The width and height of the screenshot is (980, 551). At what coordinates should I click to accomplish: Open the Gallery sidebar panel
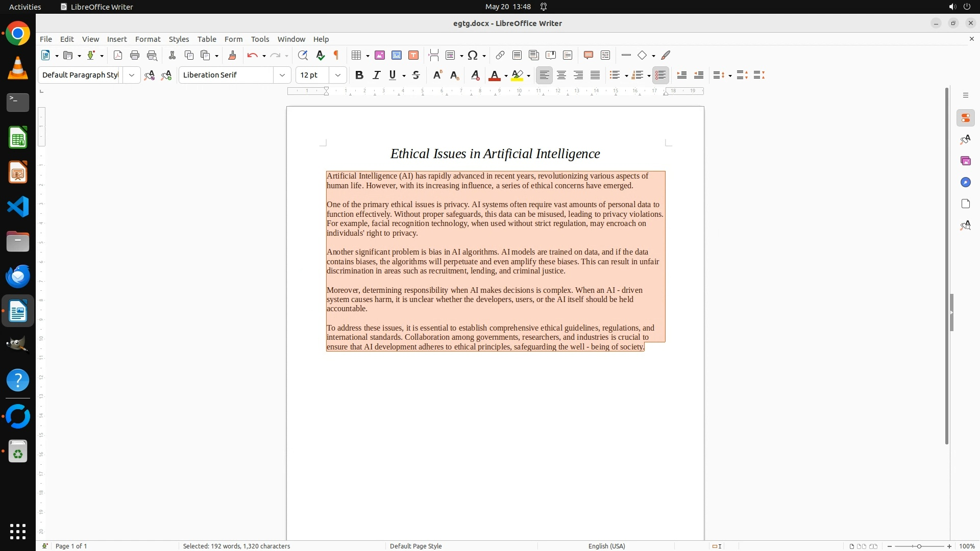click(x=965, y=161)
